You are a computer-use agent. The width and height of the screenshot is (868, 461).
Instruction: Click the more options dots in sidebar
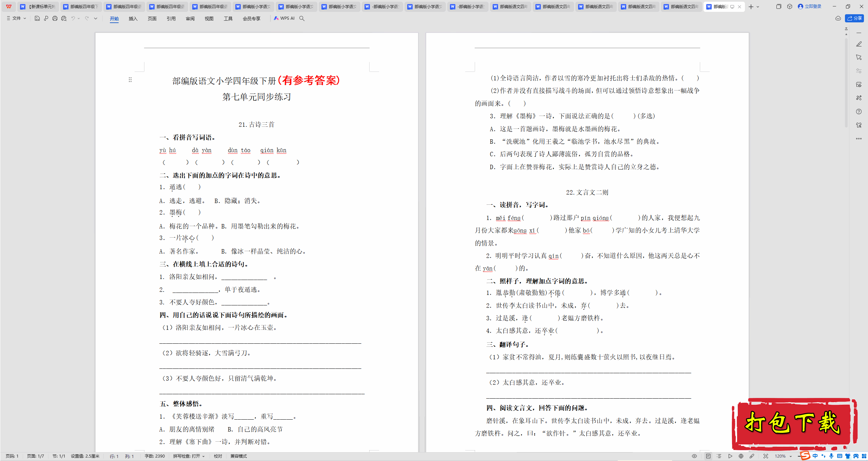859,139
